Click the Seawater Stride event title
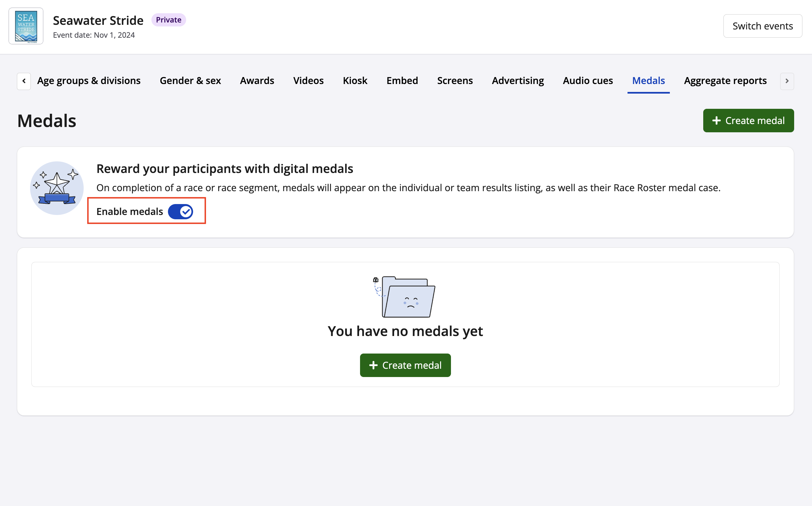This screenshot has width=812, height=506. coord(98,21)
